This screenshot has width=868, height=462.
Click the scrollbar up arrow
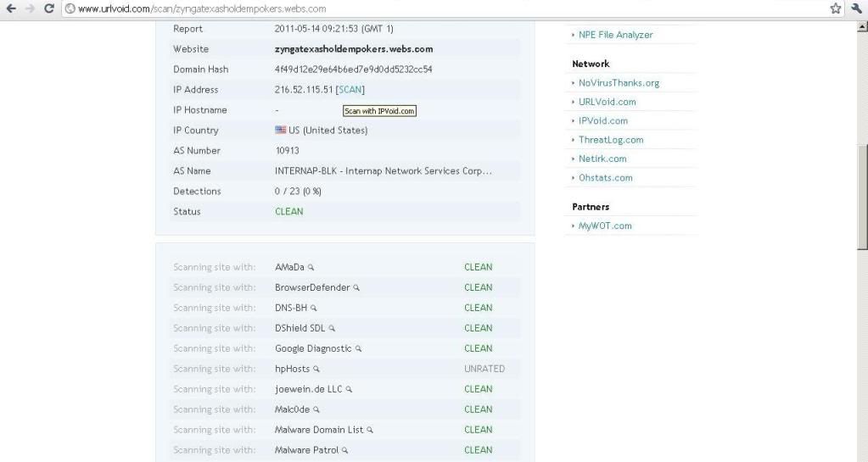tap(862, 26)
